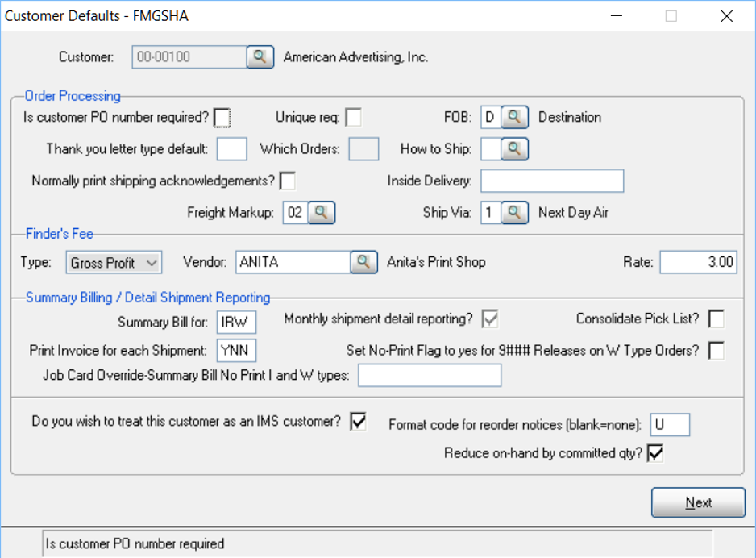Click the Job Card Override field
The width and height of the screenshot is (756, 558).
coord(430,375)
